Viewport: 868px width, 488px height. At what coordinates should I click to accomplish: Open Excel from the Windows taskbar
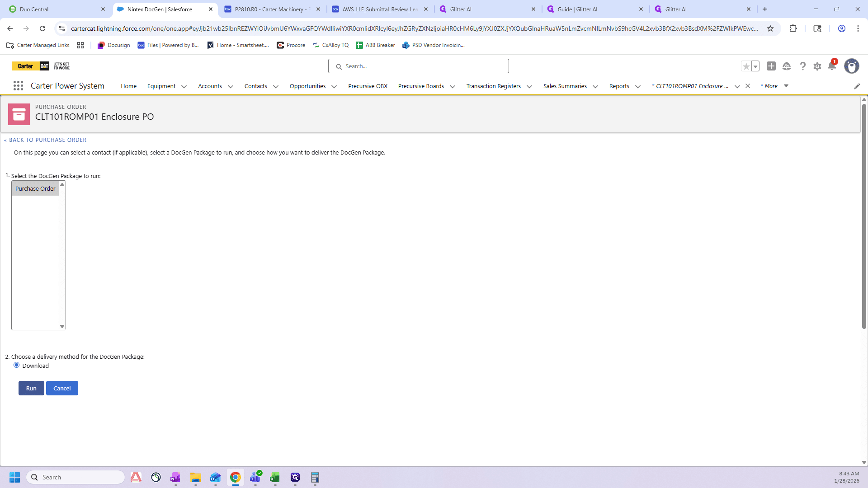[275, 477]
